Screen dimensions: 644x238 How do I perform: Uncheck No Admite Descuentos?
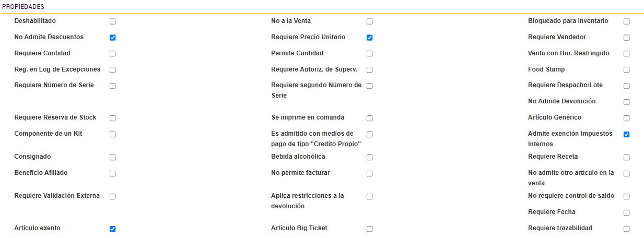113,38
